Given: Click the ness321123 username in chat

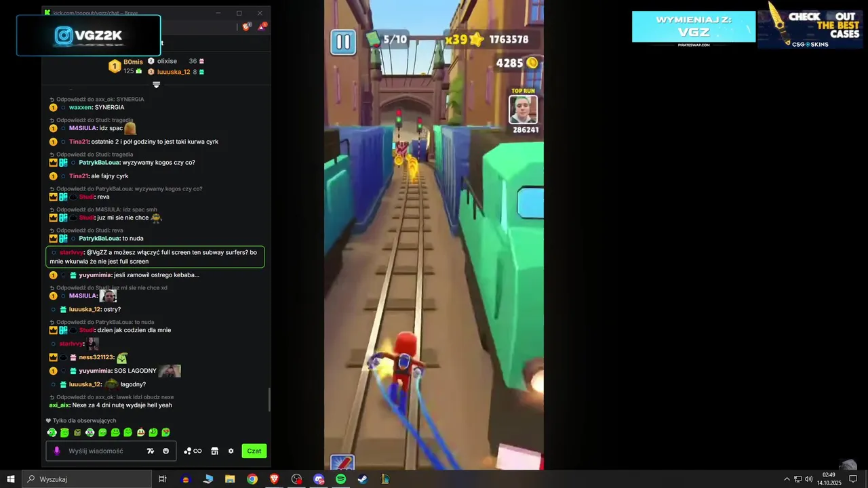Looking at the screenshot, I should click(96, 357).
